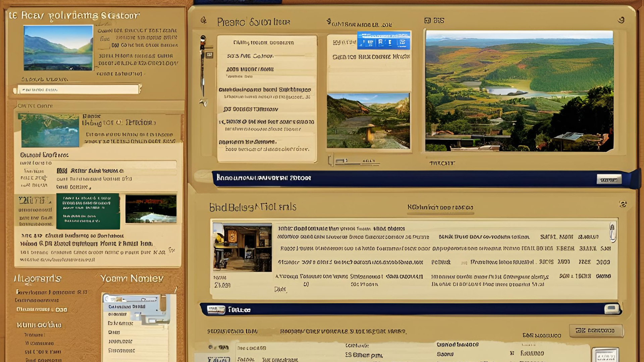Click the swirl icon top-right of upper panel

click(621, 20)
